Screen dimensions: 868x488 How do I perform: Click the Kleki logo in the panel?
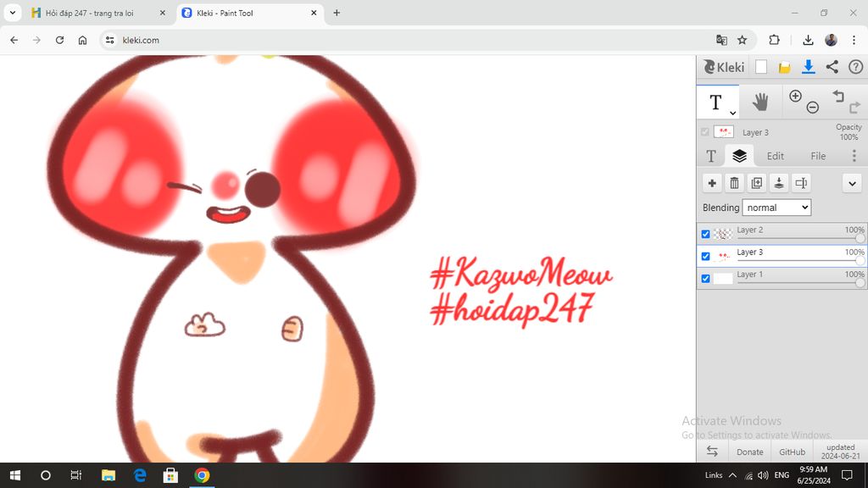(x=724, y=68)
